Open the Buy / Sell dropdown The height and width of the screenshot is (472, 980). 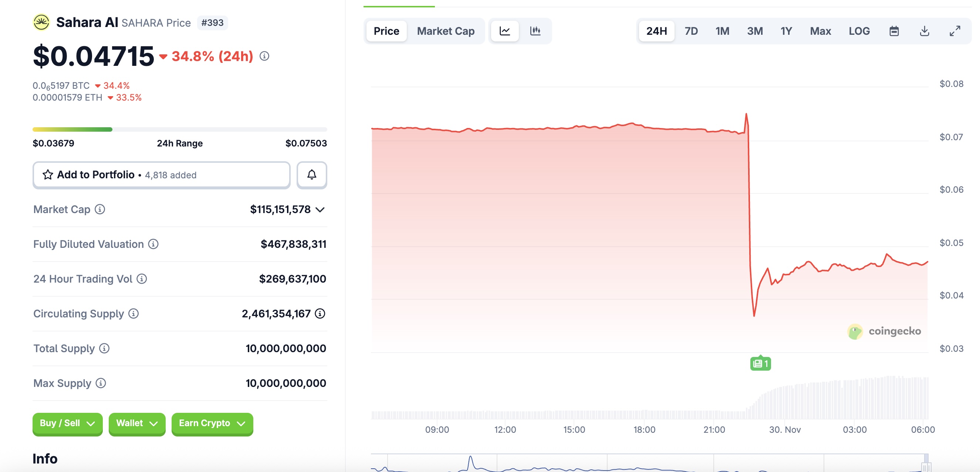(x=67, y=423)
